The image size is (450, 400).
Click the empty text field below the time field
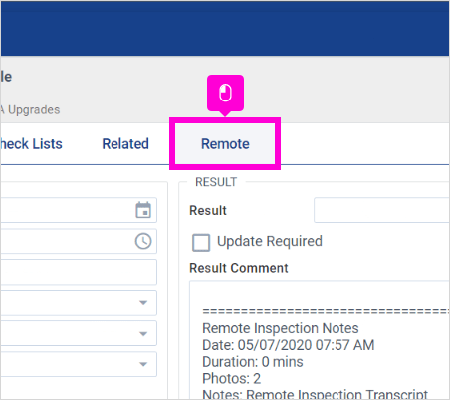(78, 272)
